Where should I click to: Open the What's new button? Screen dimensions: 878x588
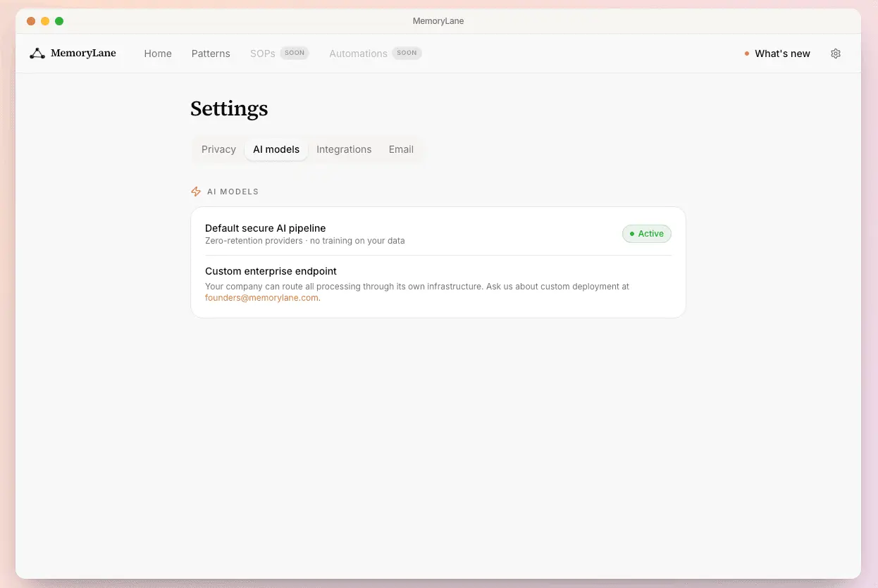[x=777, y=54]
